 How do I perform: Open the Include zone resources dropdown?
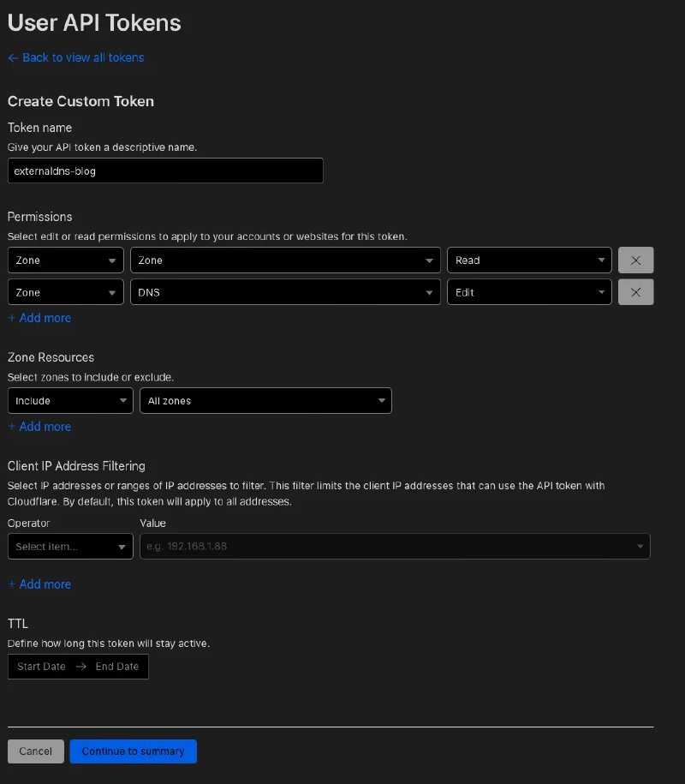click(70, 400)
